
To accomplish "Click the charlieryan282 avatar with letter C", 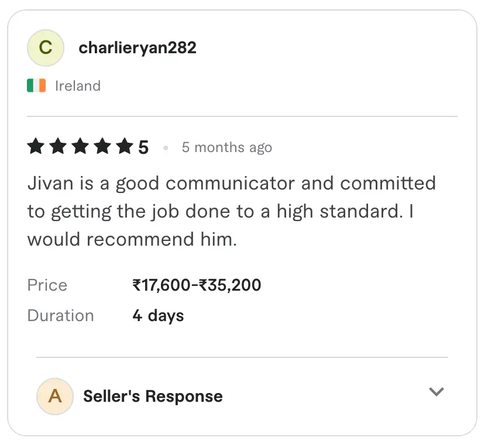I will pyautogui.click(x=46, y=48).
